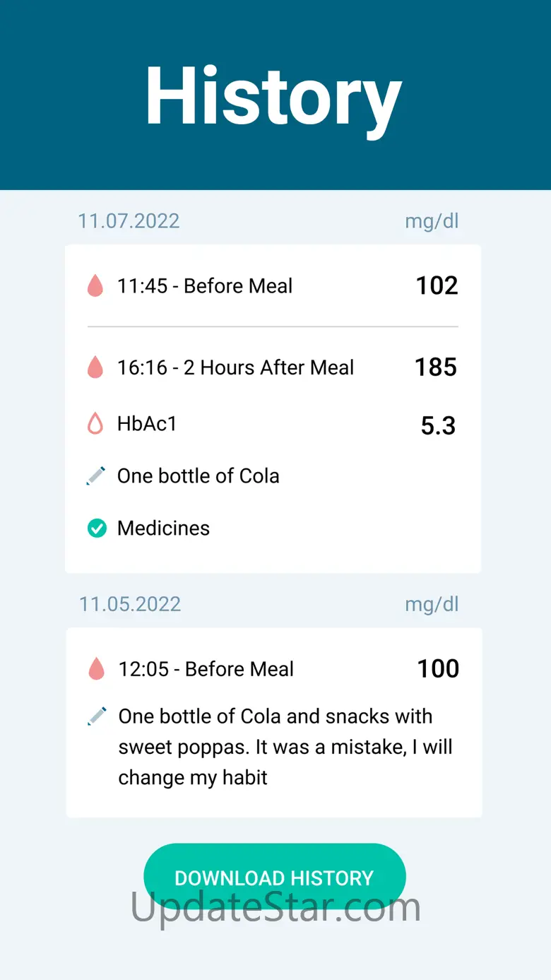Image resolution: width=551 pixels, height=980 pixels.
Task: Click the 185 glucose reading value
Action: pyautogui.click(x=436, y=367)
